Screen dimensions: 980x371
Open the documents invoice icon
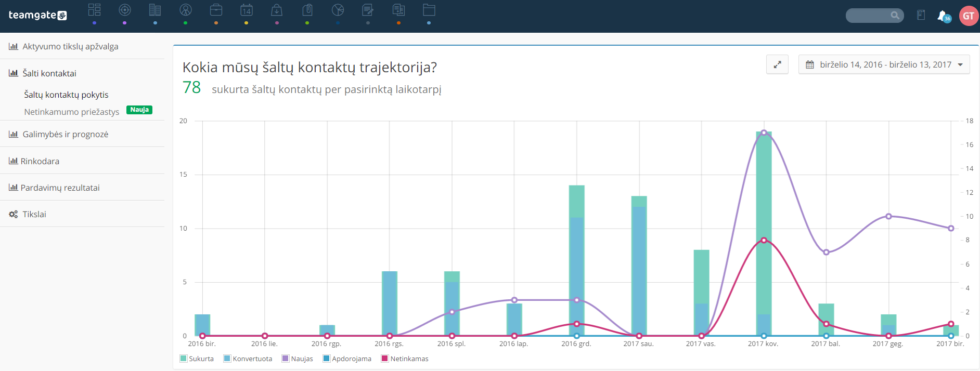[398, 10]
